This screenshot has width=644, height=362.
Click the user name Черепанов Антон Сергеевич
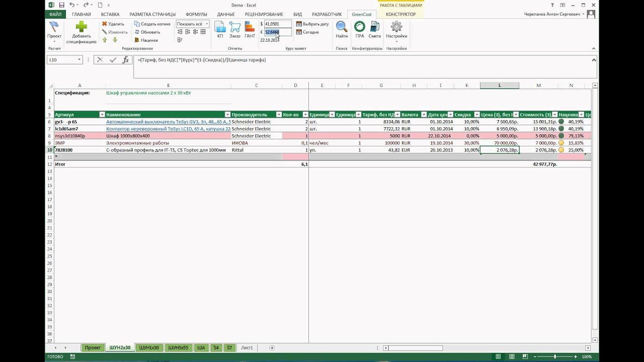[x=552, y=15]
